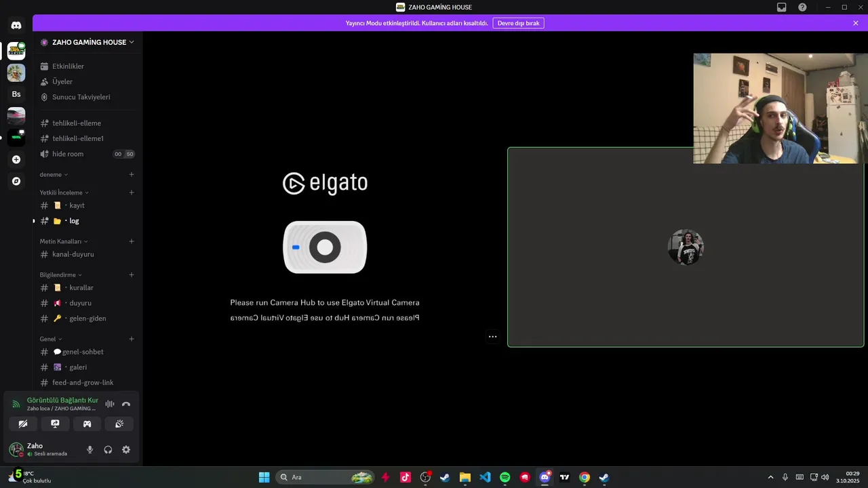Image resolution: width=868 pixels, height=488 pixels.
Task: Disconnect from voice with phone icon
Action: point(126,404)
